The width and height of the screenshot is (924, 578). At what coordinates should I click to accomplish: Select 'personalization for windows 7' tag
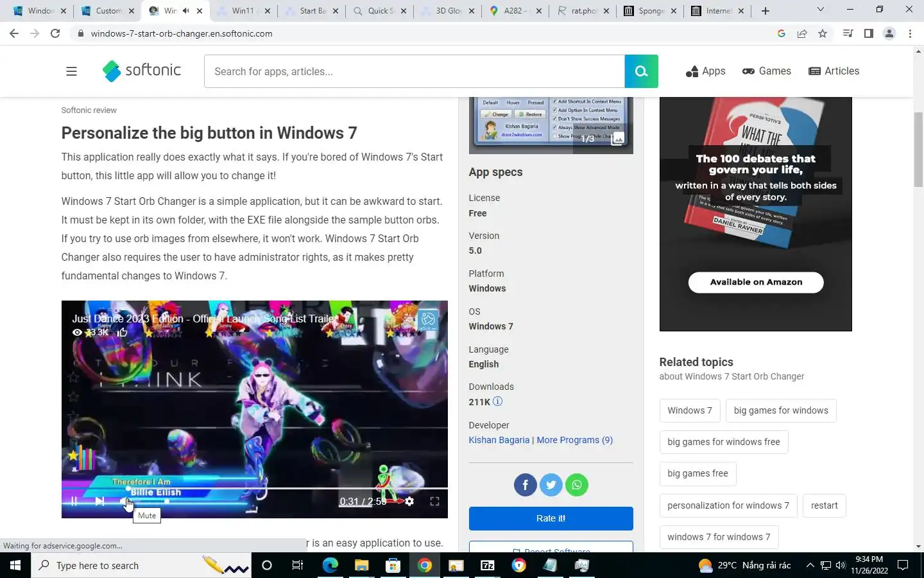(728, 505)
